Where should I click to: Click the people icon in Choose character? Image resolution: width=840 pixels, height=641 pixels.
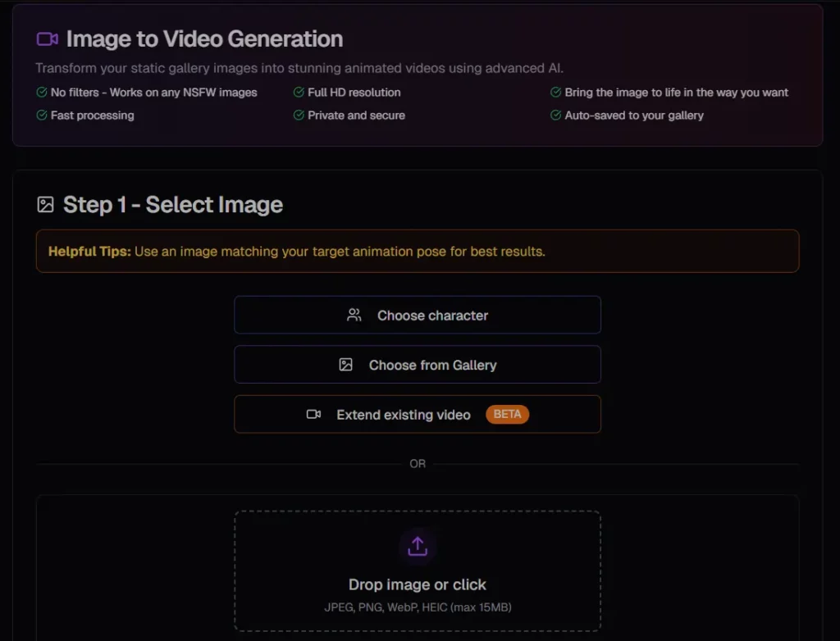354,315
